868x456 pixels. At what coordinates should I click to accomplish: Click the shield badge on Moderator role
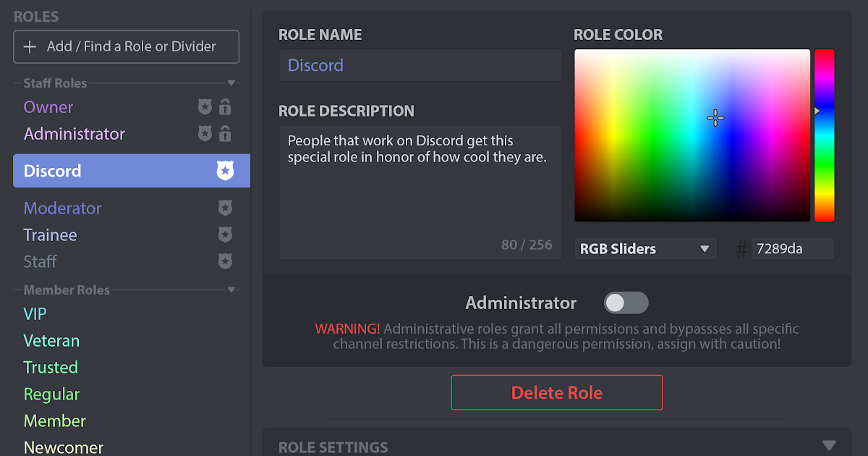pyautogui.click(x=226, y=208)
